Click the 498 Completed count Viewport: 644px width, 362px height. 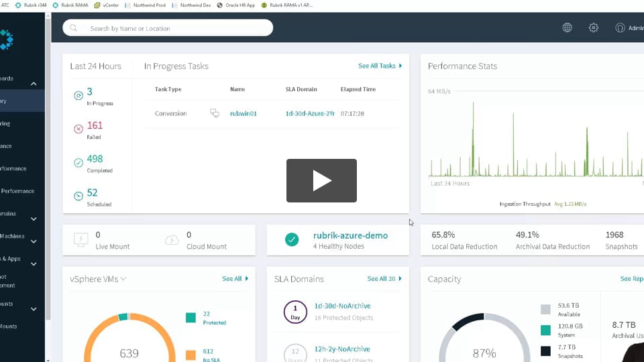95,159
